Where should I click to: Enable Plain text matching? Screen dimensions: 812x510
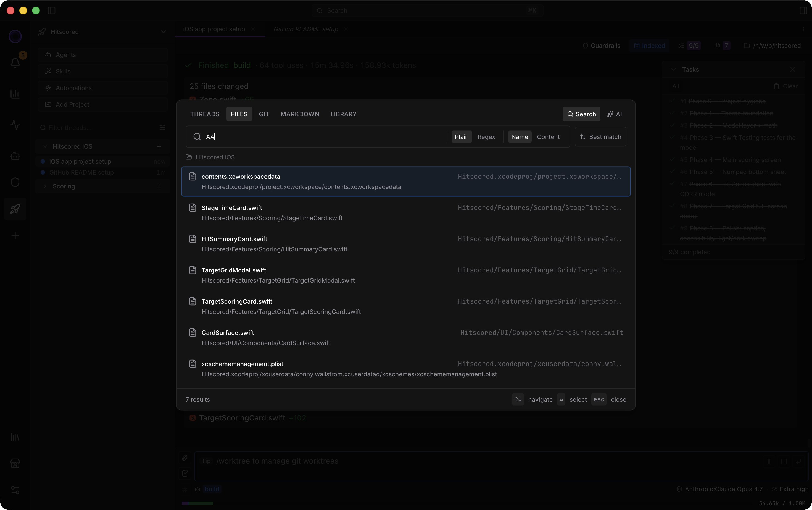[x=462, y=136]
